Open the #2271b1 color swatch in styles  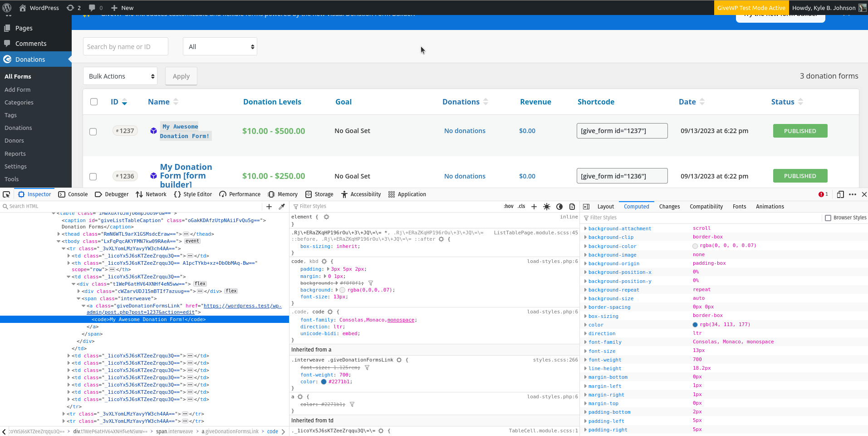(324, 382)
